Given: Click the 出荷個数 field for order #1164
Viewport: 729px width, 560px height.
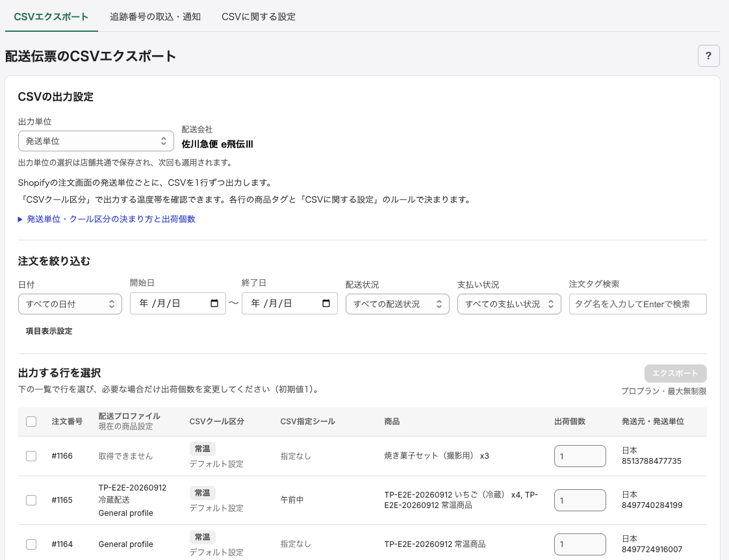Looking at the screenshot, I should 580,544.
